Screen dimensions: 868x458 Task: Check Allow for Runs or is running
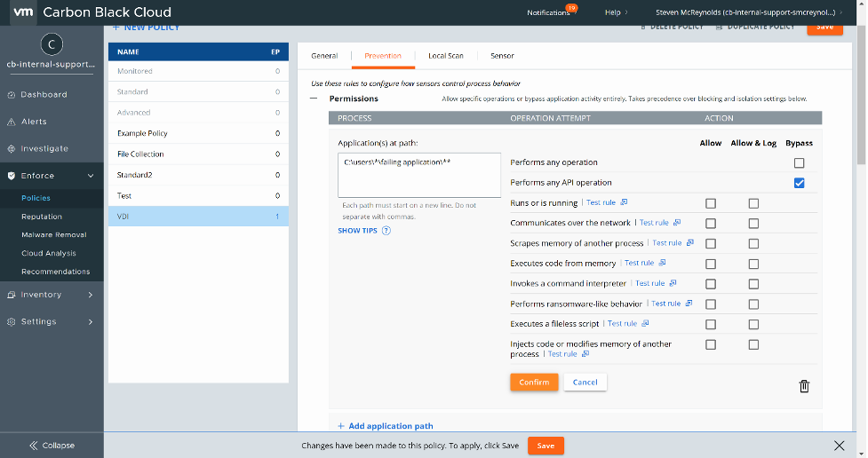point(711,203)
